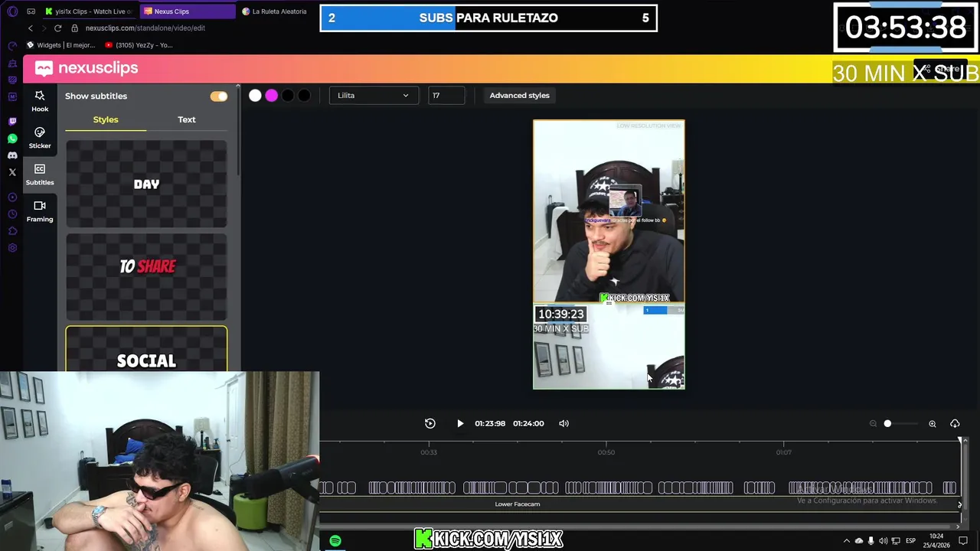Image resolution: width=980 pixels, height=551 pixels.
Task: Switch to La Ruleta Aleatoria tab
Action: 274,11
